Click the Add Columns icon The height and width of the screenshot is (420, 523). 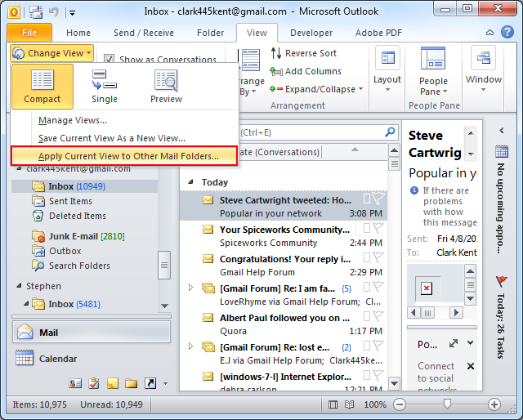point(276,71)
